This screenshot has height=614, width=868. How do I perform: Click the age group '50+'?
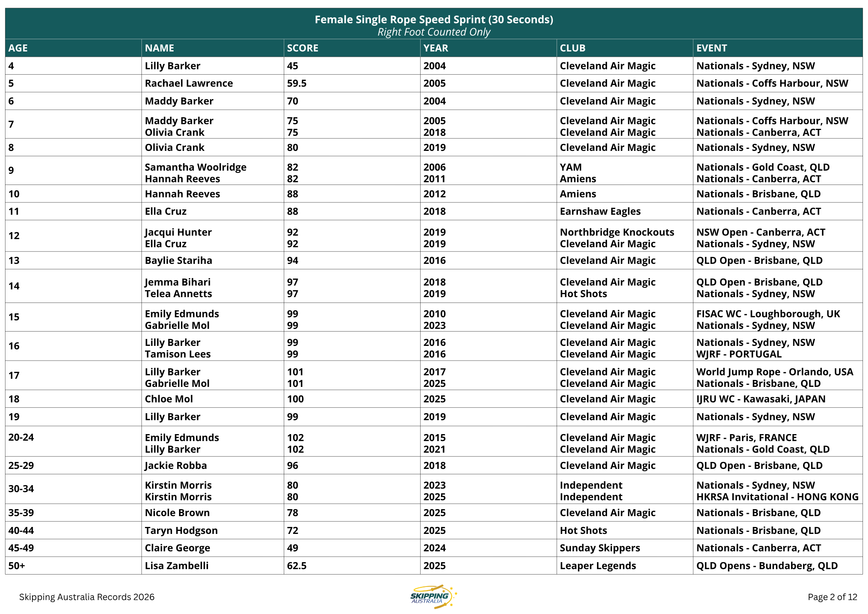(17, 566)
